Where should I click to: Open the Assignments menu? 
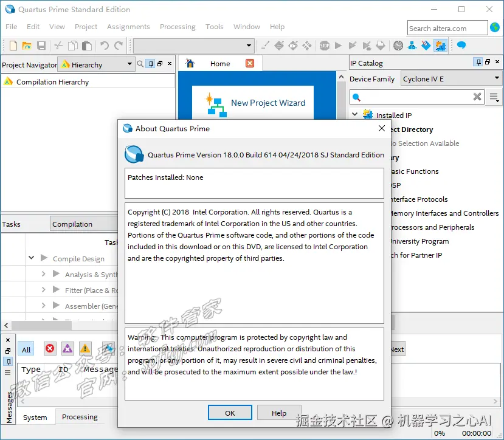tap(128, 27)
